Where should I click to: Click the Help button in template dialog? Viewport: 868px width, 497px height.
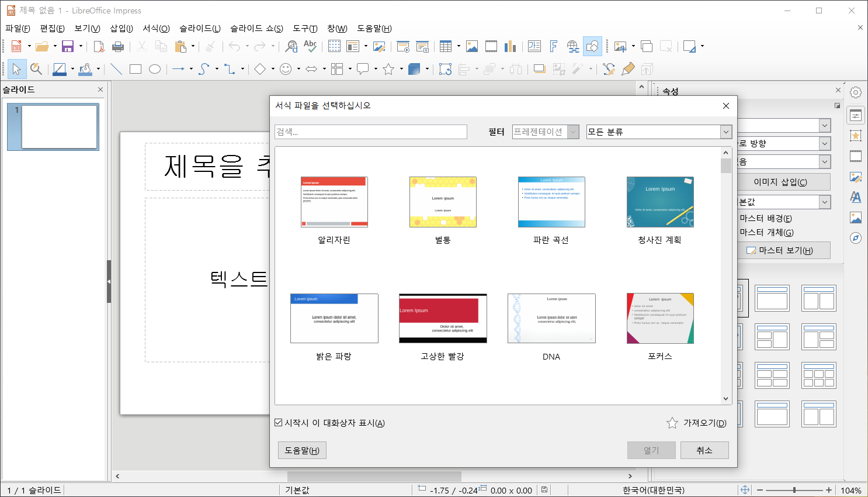(302, 450)
